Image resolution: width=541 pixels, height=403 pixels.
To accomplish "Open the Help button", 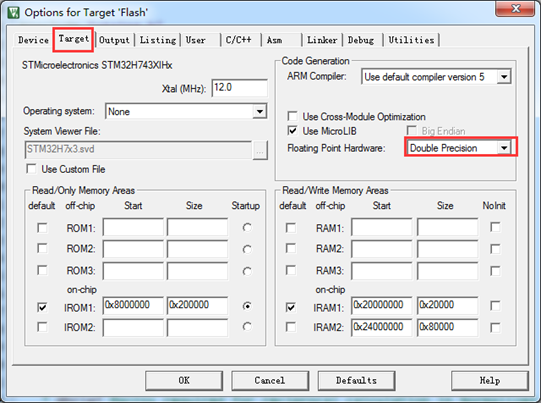I will click(x=490, y=381).
